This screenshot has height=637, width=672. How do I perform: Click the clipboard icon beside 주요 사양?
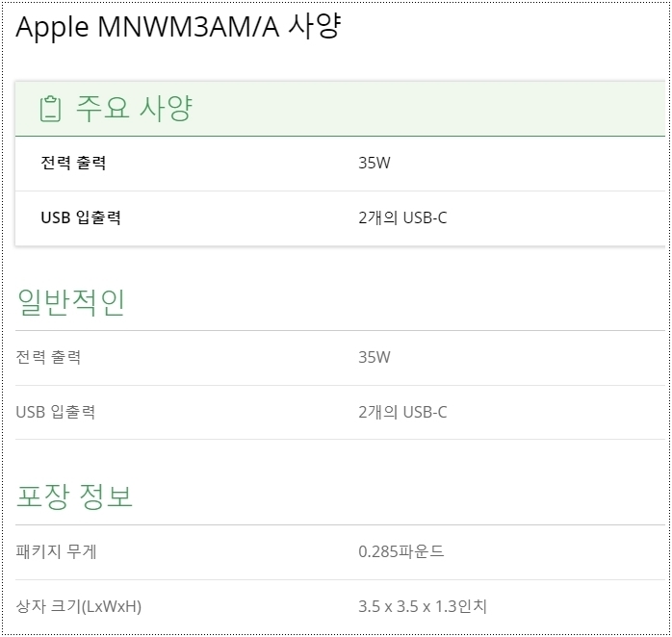pyautogui.click(x=51, y=109)
